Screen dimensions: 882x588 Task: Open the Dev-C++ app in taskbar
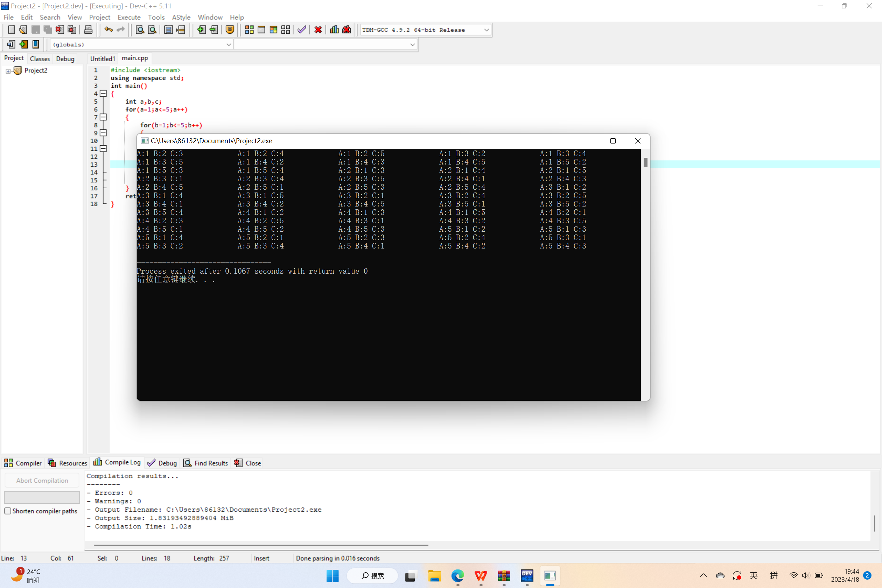click(x=527, y=576)
